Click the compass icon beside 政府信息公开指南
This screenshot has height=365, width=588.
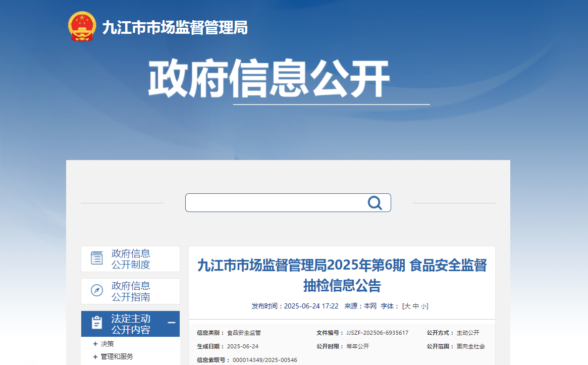(x=97, y=290)
